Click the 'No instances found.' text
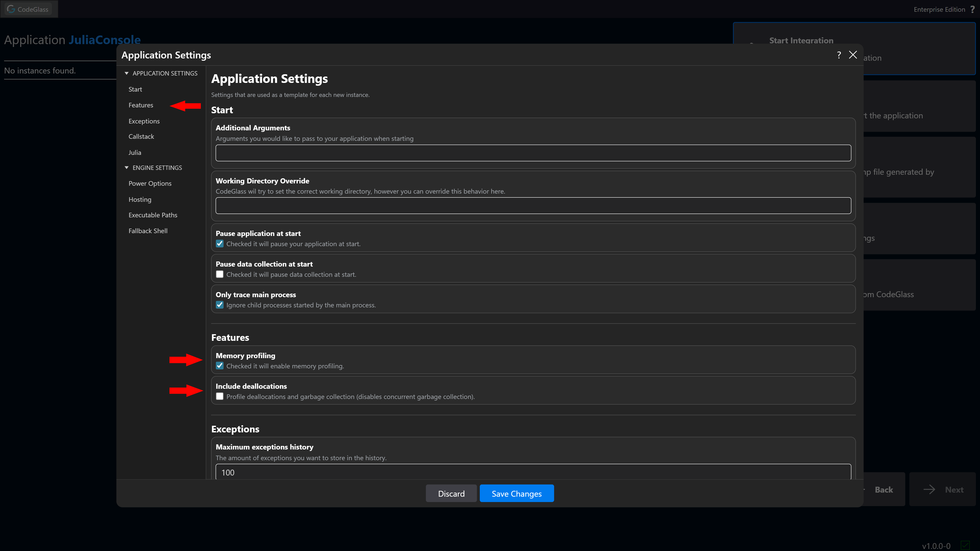 tap(40, 71)
